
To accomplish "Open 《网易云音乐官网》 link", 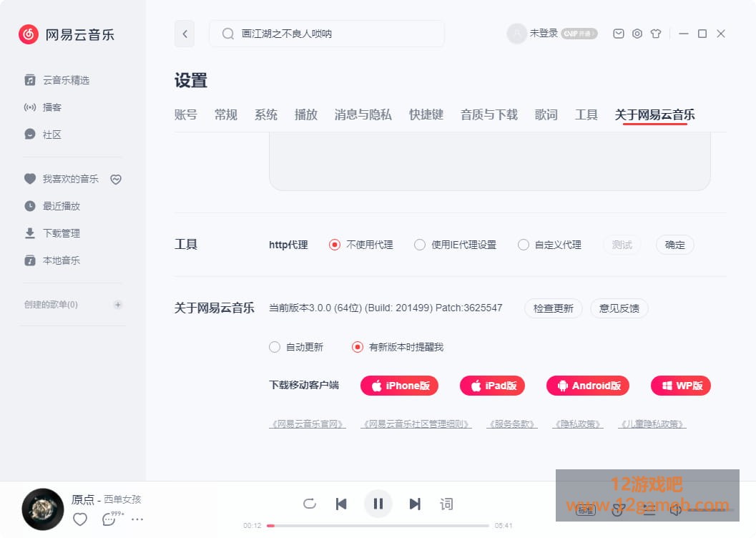I will pyautogui.click(x=308, y=424).
